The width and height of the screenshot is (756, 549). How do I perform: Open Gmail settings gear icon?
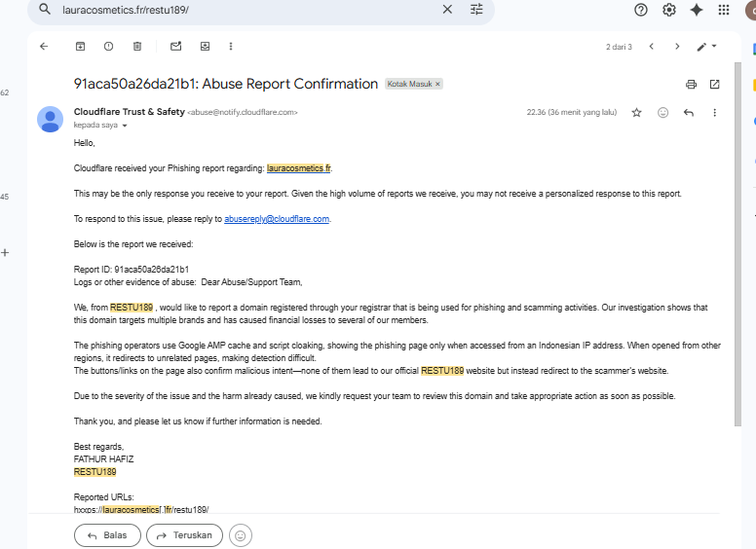668,10
